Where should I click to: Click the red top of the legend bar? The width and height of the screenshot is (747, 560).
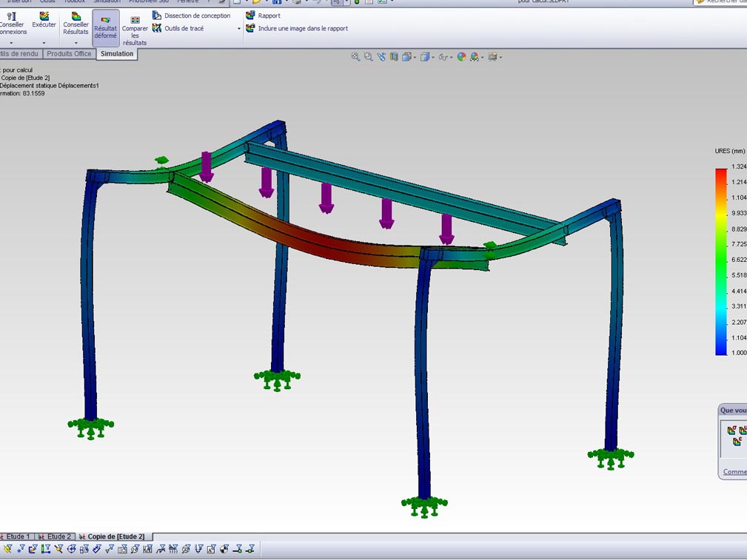(x=721, y=174)
